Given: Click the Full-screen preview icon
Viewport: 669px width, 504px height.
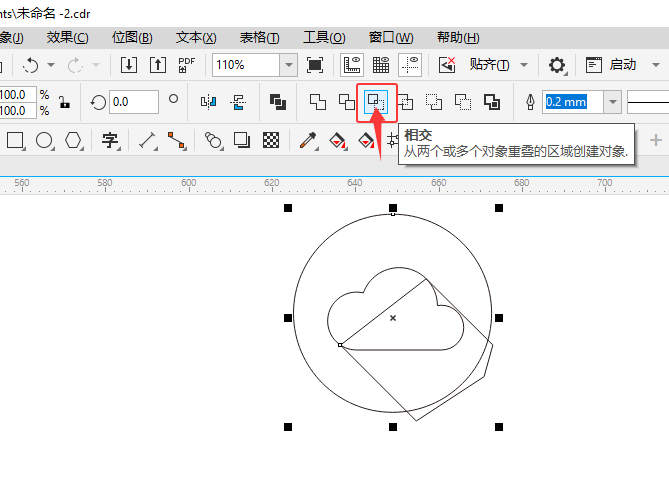Looking at the screenshot, I should [x=315, y=65].
